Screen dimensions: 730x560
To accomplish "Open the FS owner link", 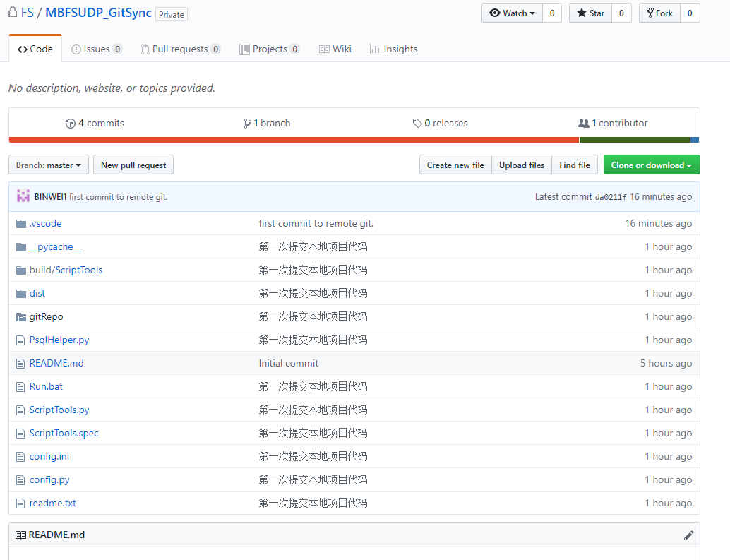I will [x=28, y=13].
